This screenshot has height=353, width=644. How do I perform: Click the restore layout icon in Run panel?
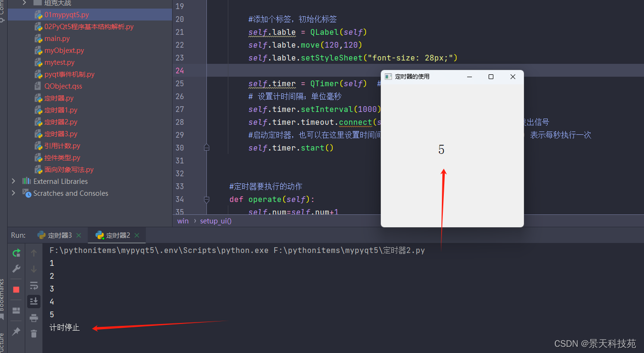click(16, 311)
